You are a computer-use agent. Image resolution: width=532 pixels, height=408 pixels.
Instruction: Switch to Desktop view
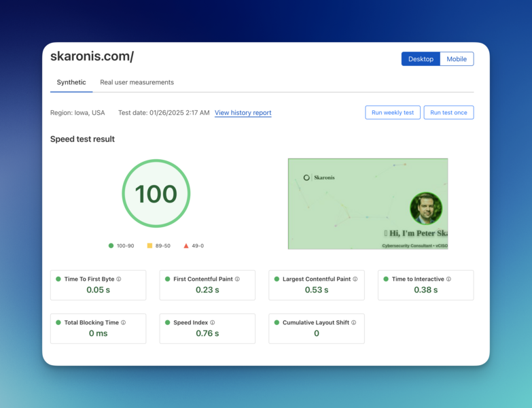click(x=421, y=59)
